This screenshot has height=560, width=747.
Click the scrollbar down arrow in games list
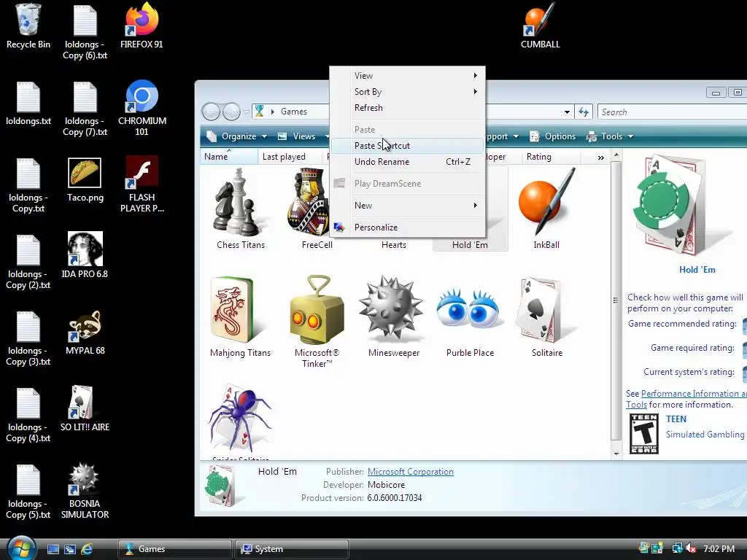point(616,454)
